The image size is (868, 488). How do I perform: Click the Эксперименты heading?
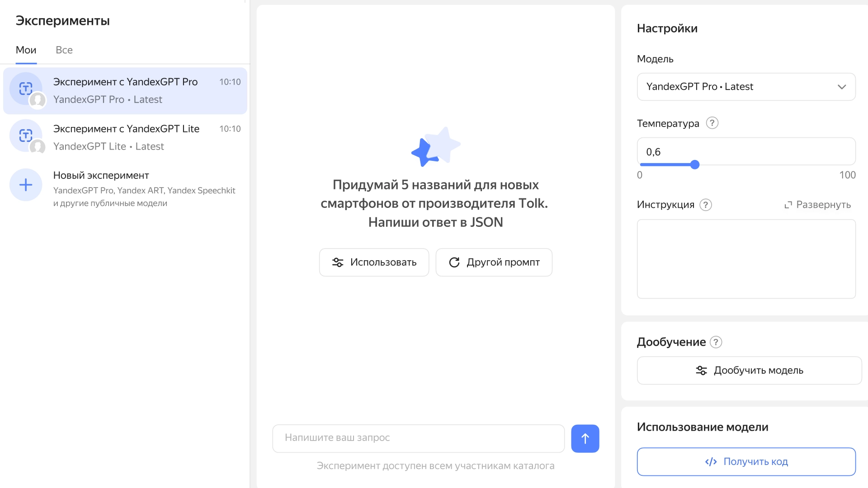coord(62,21)
